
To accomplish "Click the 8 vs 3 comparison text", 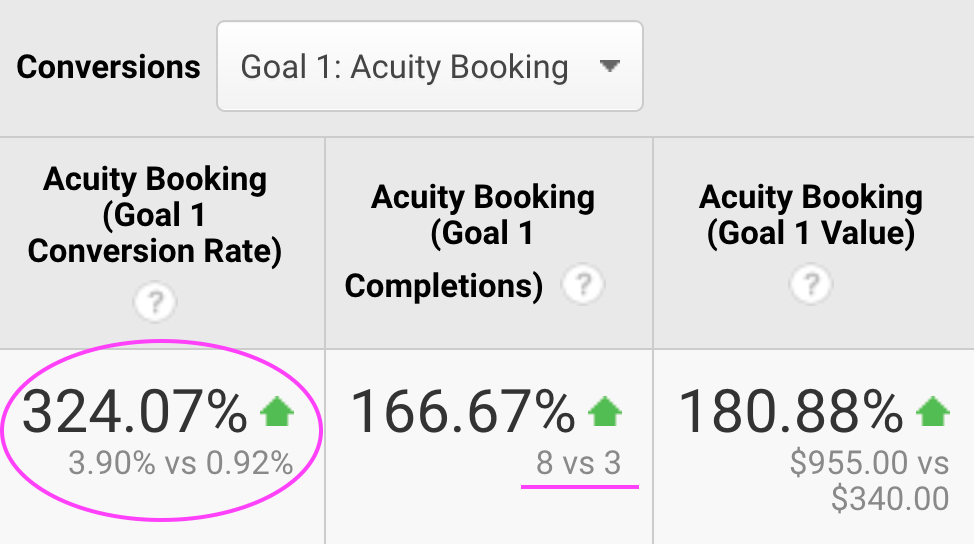I will point(579,463).
